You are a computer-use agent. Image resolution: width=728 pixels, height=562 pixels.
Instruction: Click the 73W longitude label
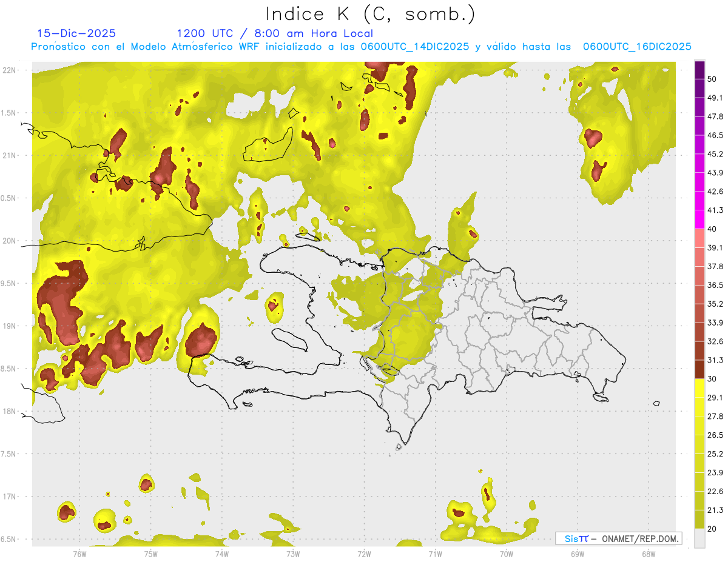click(293, 554)
